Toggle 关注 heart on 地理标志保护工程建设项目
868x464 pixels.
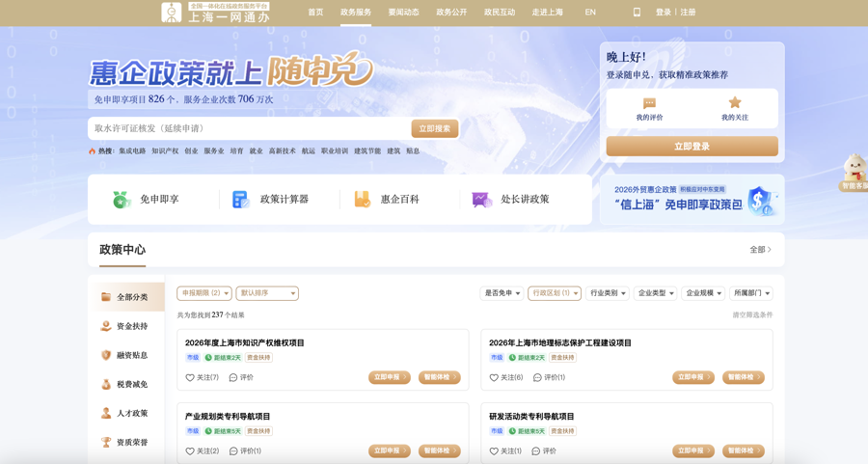tap(494, 377)
